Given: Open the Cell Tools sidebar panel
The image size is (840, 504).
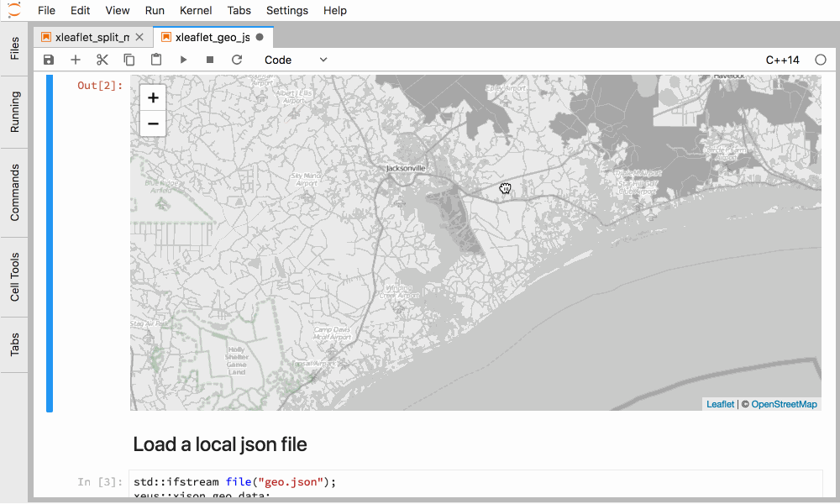Looking at the screenshot, I should (x=14, y=277).
